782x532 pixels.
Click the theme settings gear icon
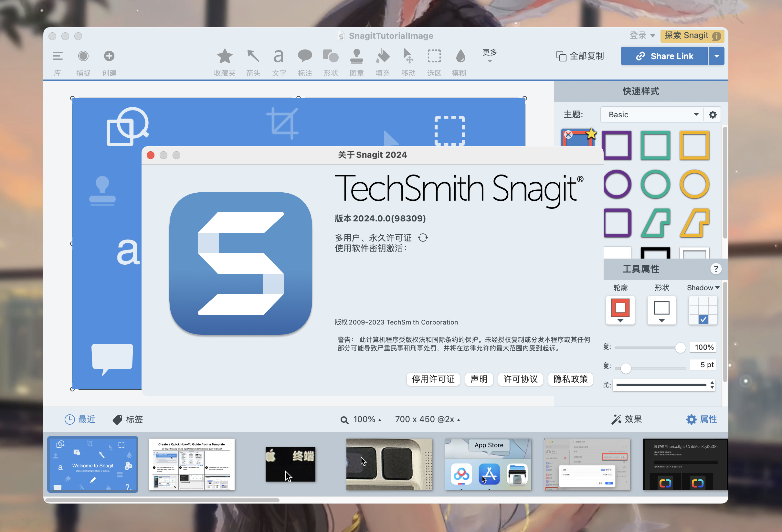pyautogui.click(x=712, y=115)
